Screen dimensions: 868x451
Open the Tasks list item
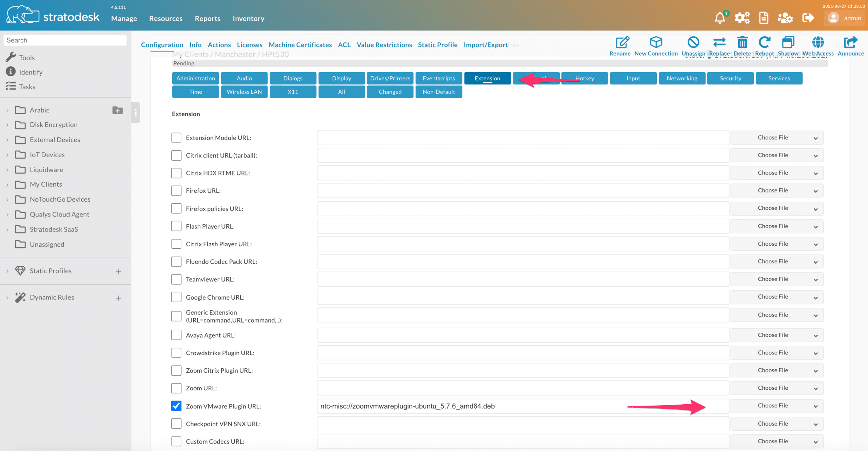(x=20, y=87)
